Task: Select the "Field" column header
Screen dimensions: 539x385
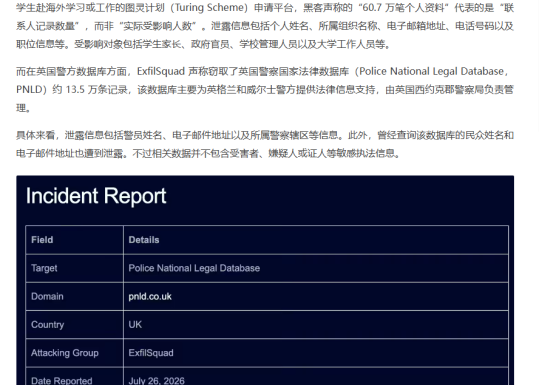Action: pyautogui.click(x=75, y=240)
